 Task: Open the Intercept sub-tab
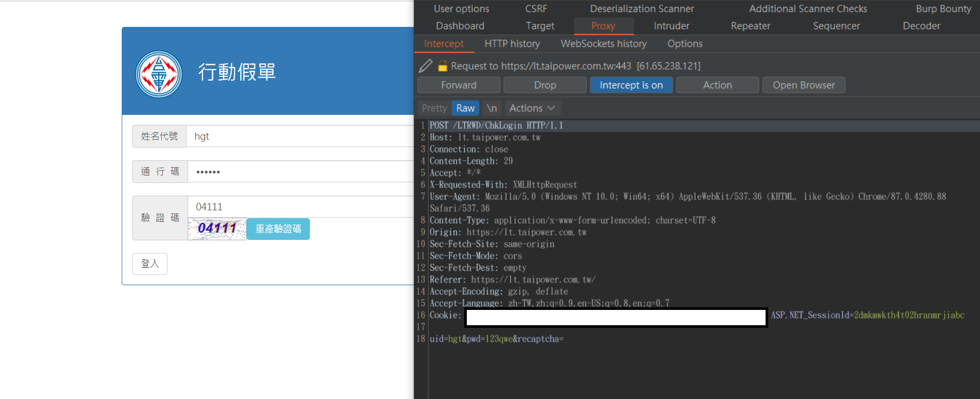pyautogui.click(x=444, y=44)
